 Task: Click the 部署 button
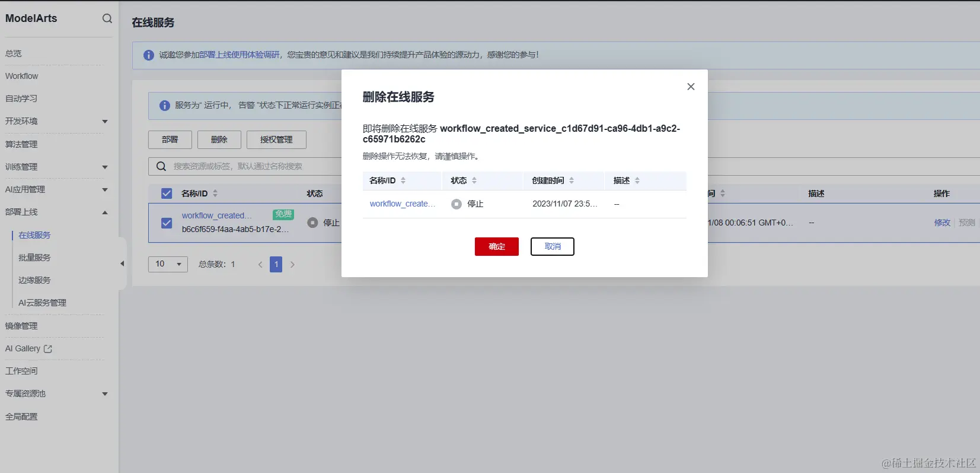pos(170,139)
